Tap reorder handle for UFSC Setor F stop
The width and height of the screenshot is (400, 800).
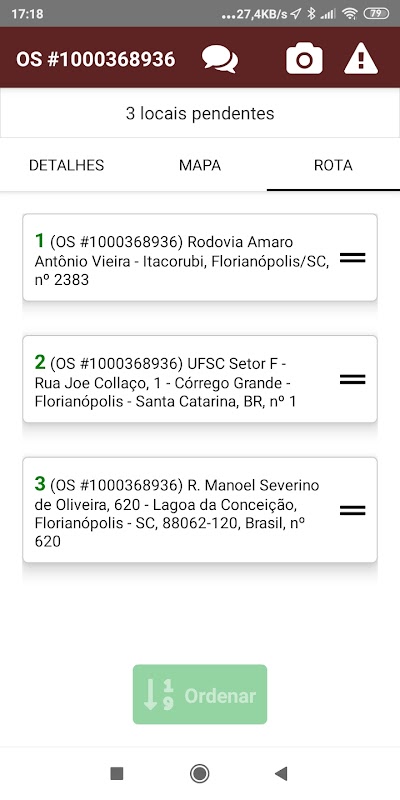[353, 380]
